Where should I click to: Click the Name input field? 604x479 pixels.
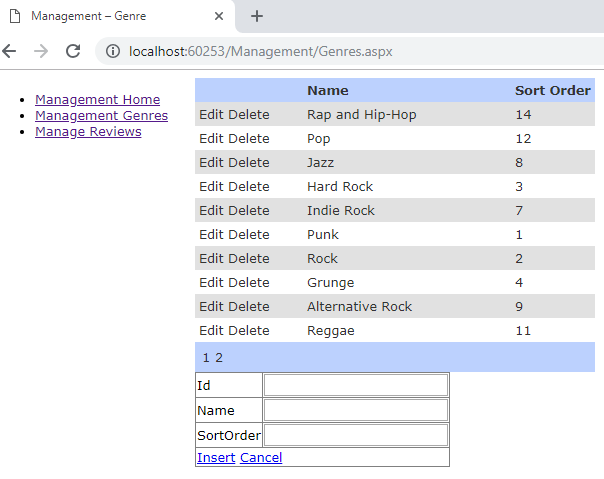pyautogui.click(x=355, y=410)
